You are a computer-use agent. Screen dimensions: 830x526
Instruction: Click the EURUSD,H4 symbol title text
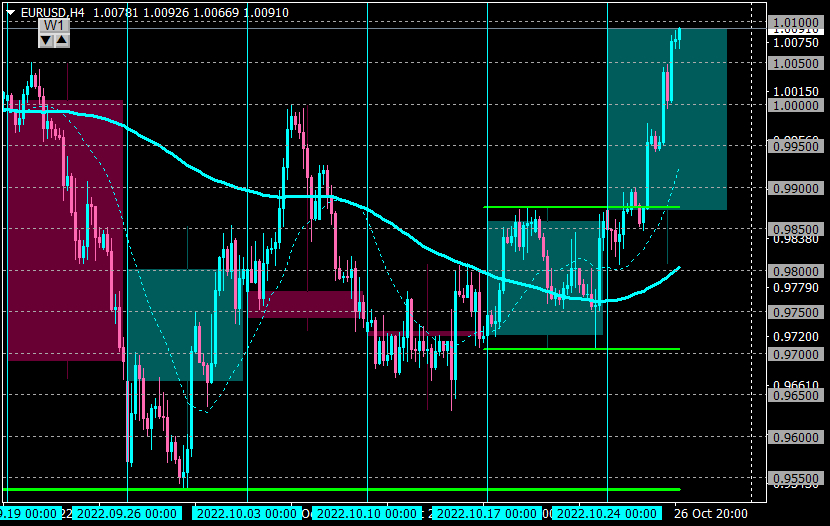[x=52, y=12]
